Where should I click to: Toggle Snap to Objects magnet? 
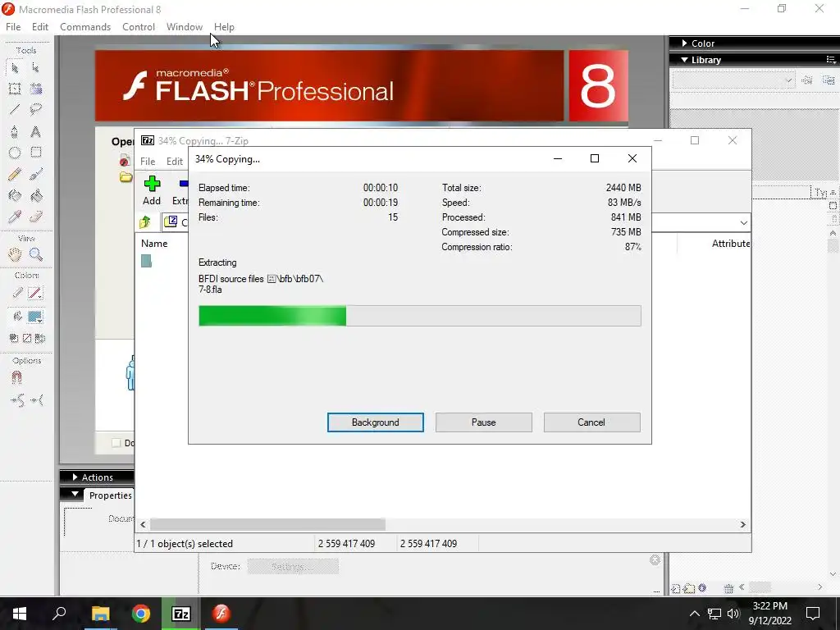tap(16, 378)
